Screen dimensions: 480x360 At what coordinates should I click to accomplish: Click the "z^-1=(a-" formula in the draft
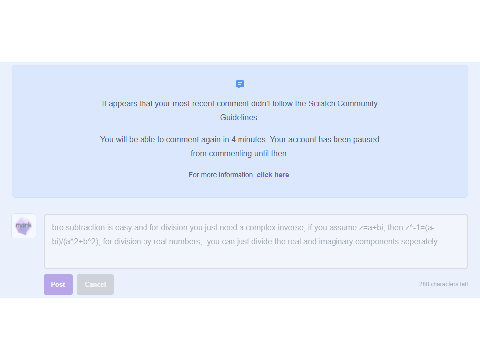420,227
